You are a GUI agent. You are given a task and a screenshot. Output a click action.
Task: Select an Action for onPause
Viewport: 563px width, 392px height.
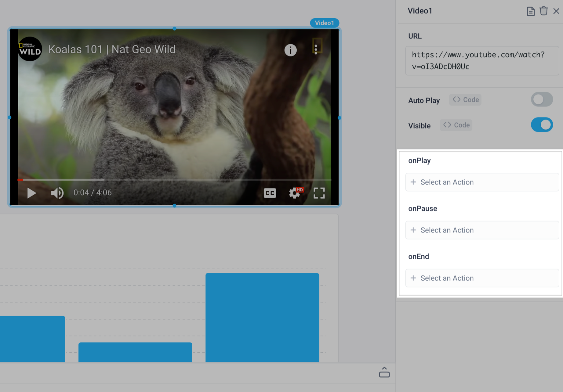[482, 230]
